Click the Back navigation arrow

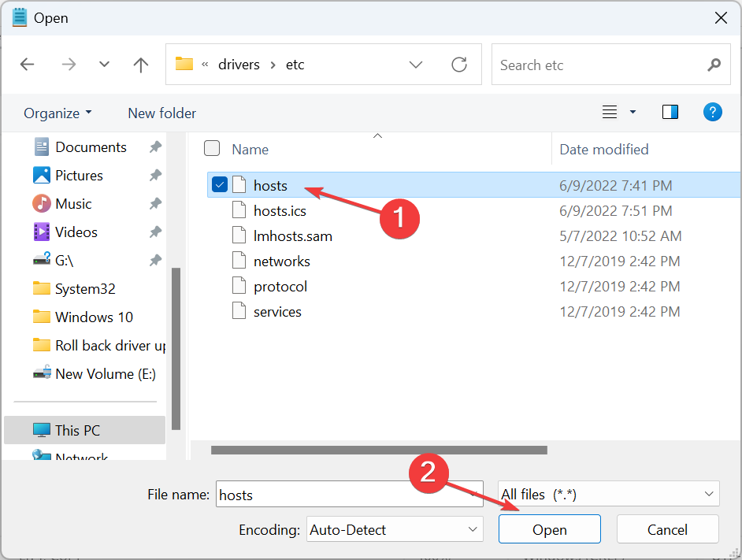pyautogui.click(x=28, y=65)
